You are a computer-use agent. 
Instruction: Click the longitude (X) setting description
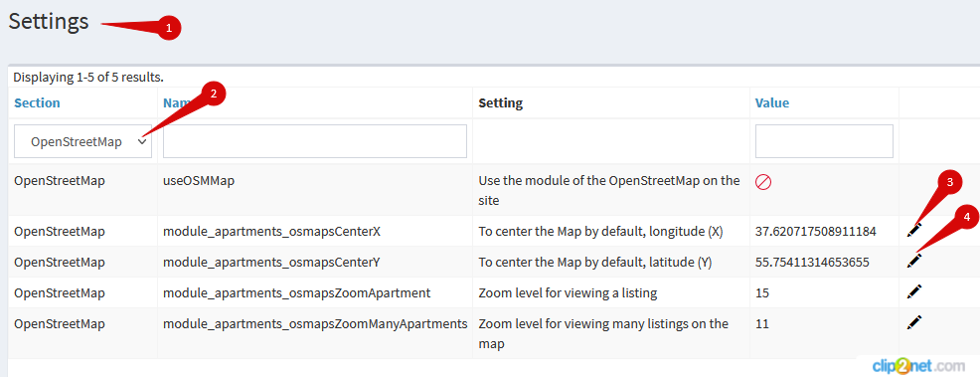point(600,232)
